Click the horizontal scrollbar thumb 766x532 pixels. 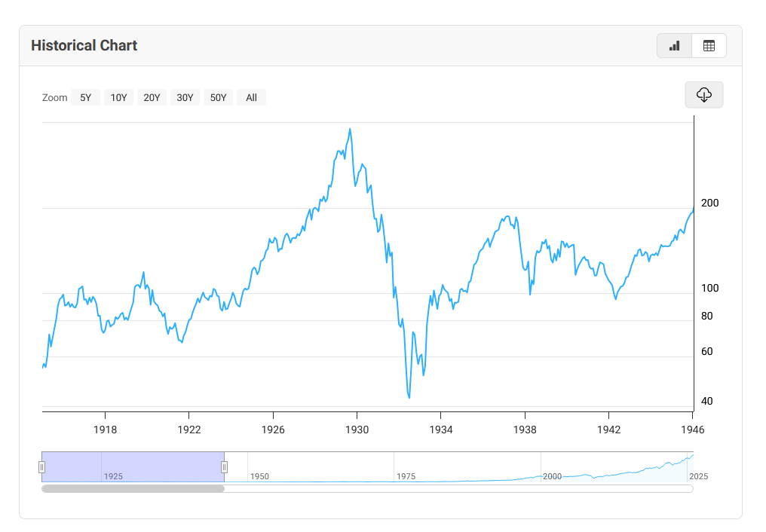(x=133, y=488)
